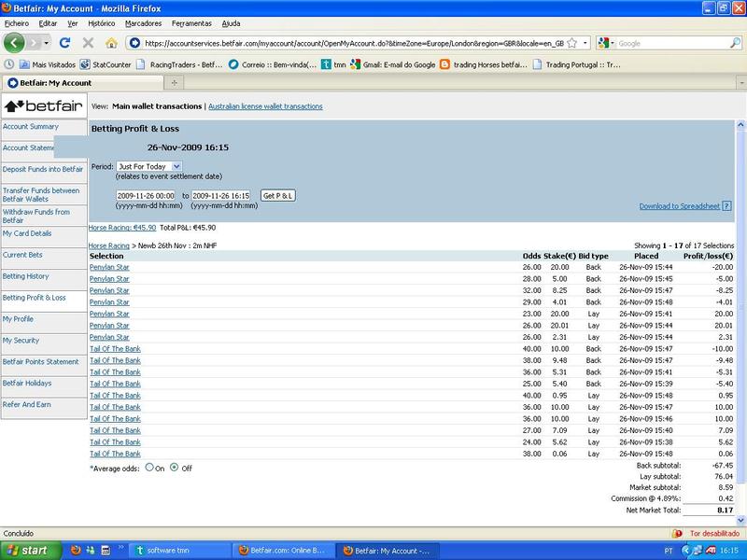Click Horse Racing breadcrumb link before Newb 26th Nov

[x=109, y=245]
